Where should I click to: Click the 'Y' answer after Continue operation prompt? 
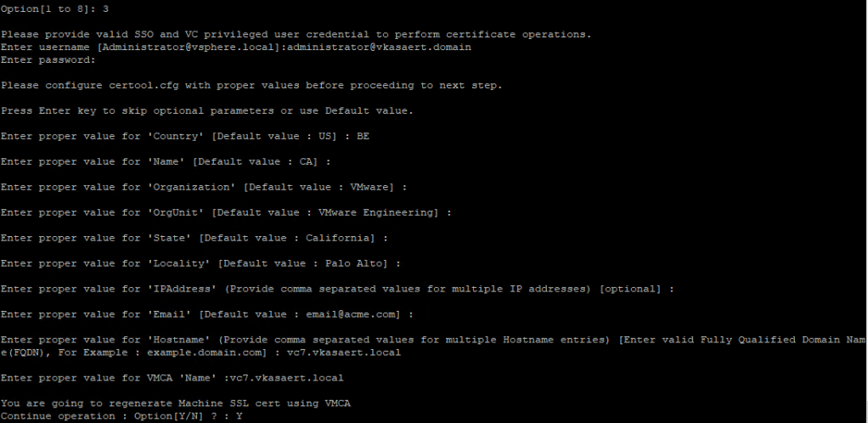[x=240, y=416]
